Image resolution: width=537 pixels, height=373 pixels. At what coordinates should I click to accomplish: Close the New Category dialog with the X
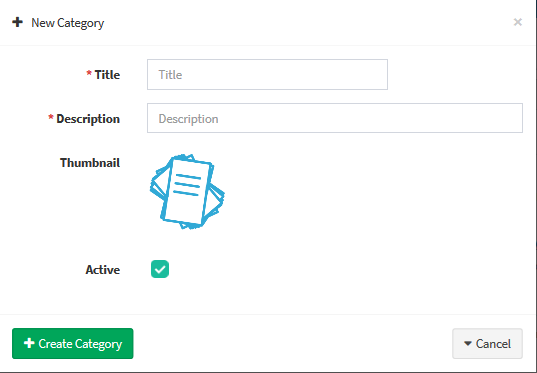click(x=517, y=22)
